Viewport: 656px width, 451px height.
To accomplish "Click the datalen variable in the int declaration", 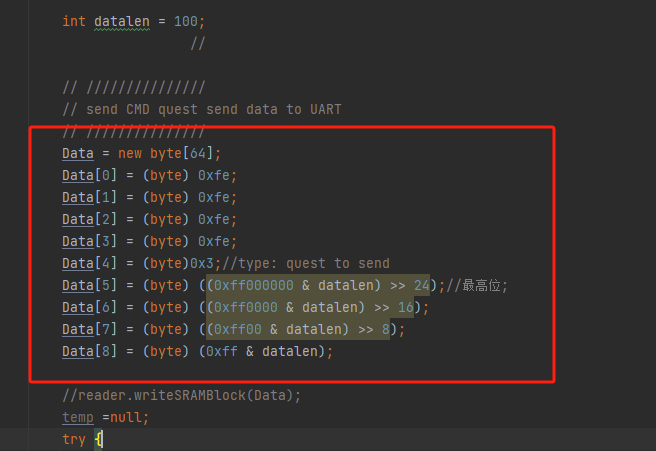I will point(124,21).
